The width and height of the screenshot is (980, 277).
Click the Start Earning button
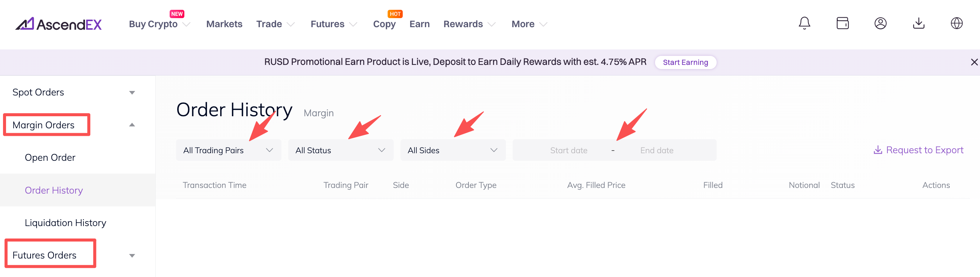685,62
